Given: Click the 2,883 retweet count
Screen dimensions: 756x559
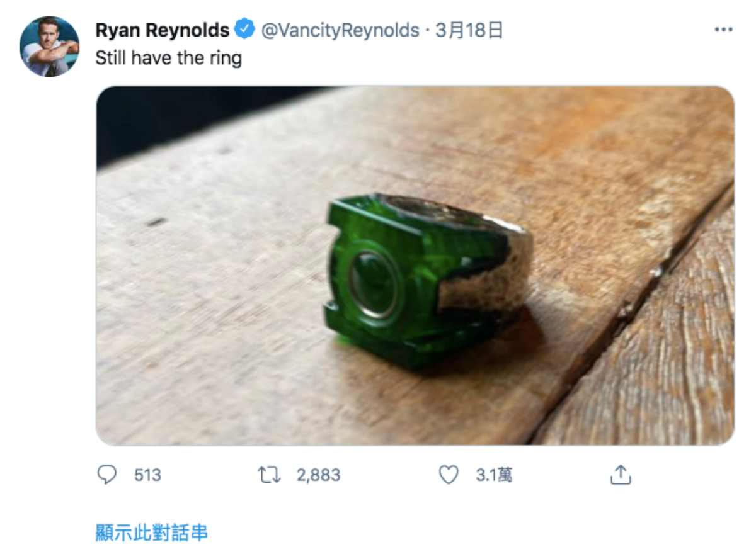Looking at the screenshot, I should (x=318, y=475).
